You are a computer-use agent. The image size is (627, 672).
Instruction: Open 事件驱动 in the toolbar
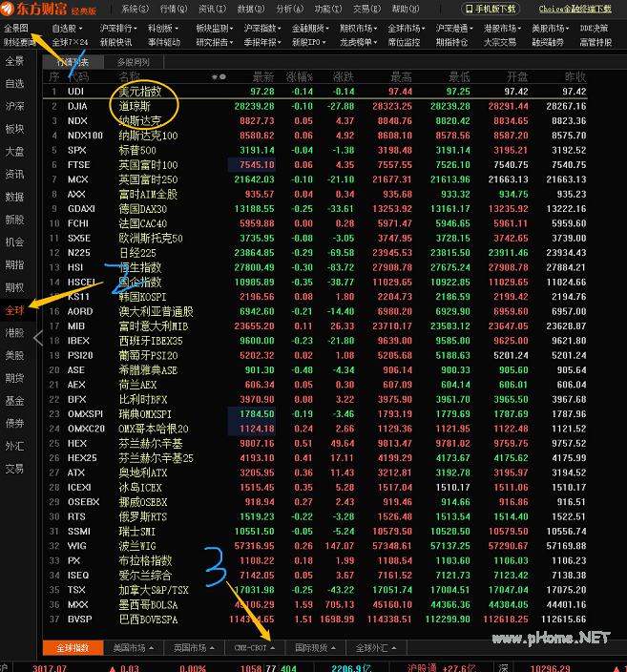(x=164, y=42)
